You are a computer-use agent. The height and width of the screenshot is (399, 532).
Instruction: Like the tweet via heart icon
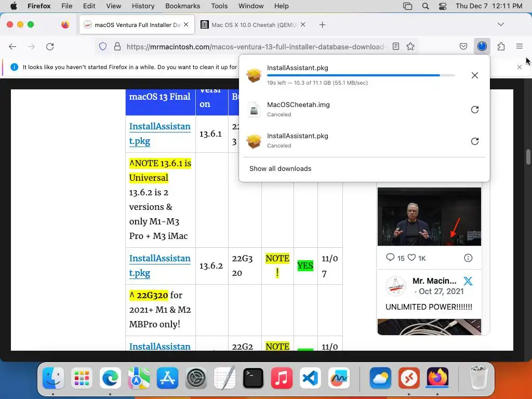(411, 258)
